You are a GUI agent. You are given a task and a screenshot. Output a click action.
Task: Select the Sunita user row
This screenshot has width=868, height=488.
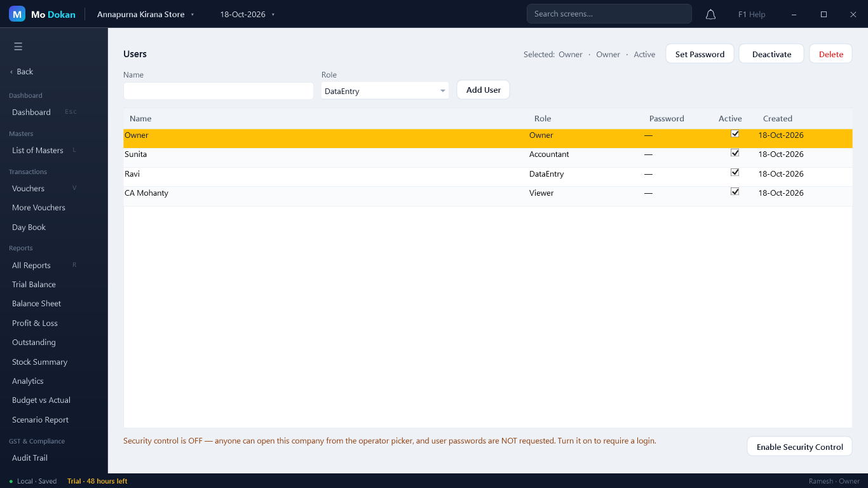point(488,158)
